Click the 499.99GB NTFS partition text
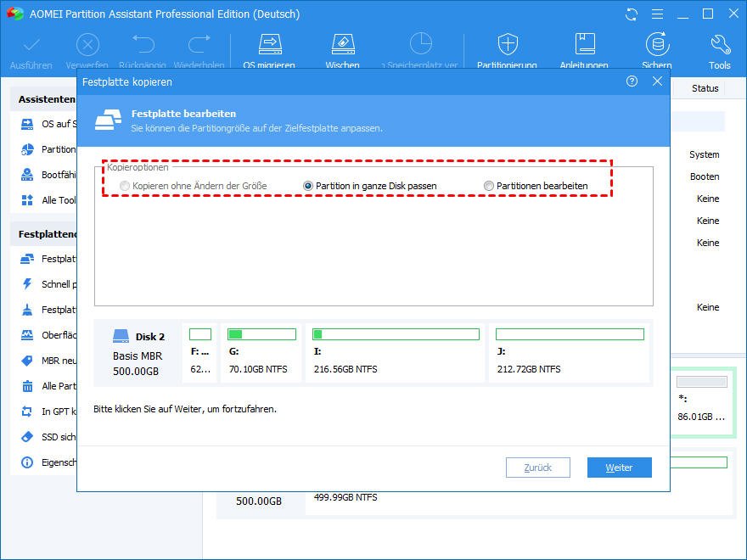The width and height of the screenshot is (747, 560). (345, 497)
